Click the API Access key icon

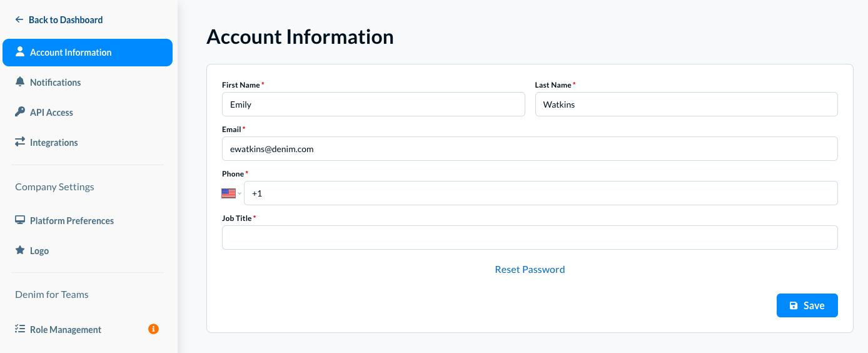click(20, 112)
